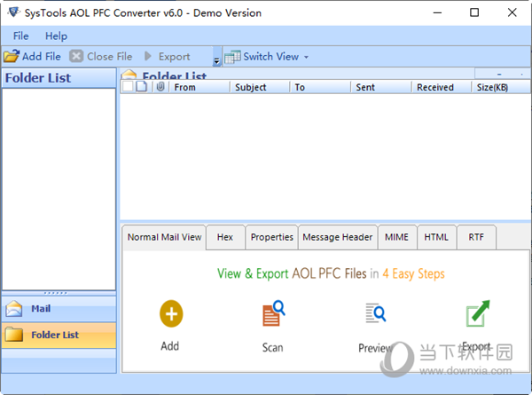This screenshot has width=532, height=395.
Task: Switch to the Normal Mail View tab
Action: 164,237
